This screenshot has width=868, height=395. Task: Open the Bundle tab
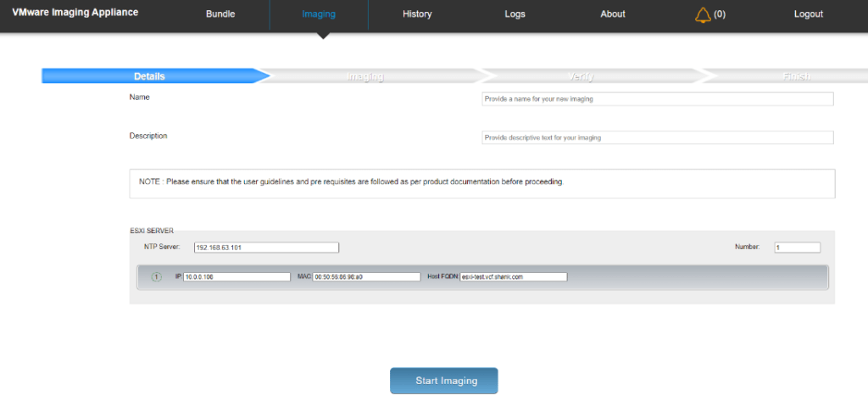220,14
